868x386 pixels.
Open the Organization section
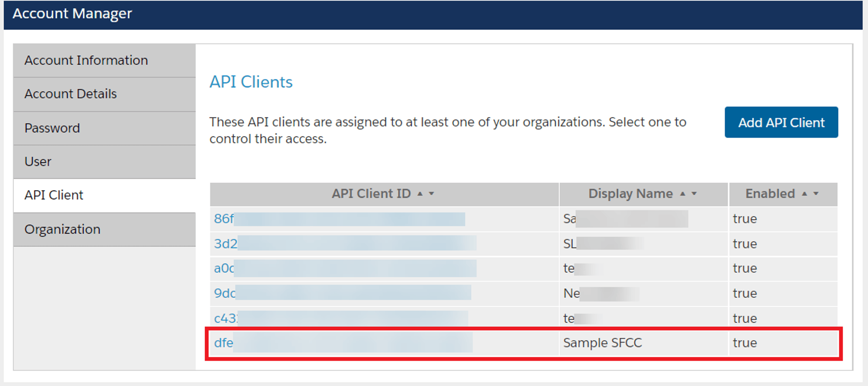[x=104, y=230]
